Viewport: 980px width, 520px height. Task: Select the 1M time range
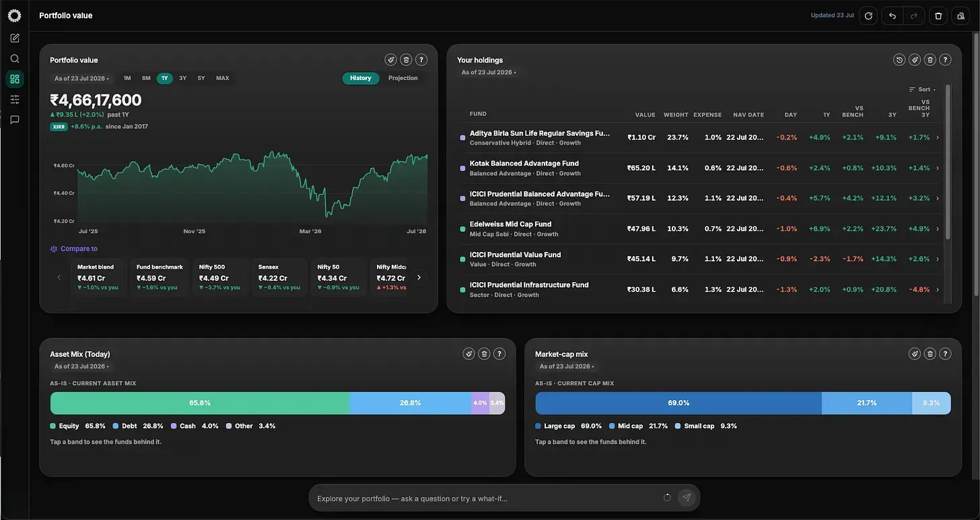tap(127, 78)
